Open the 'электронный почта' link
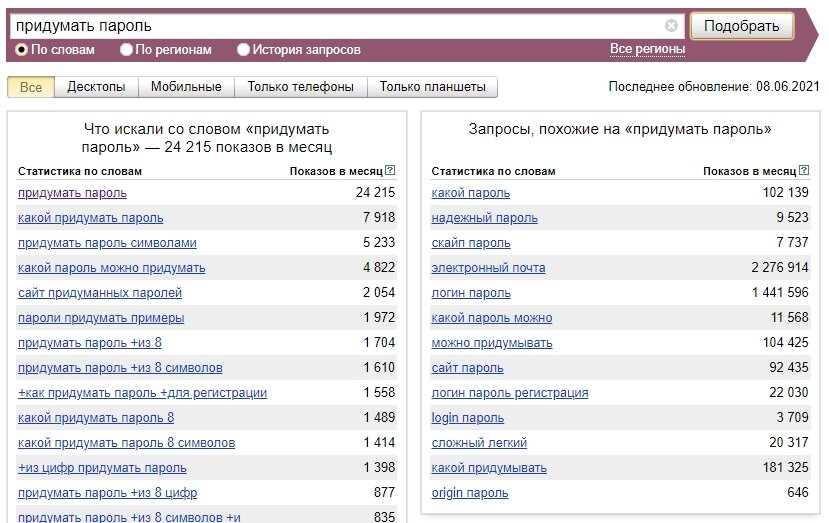Screen dimensions: 829x523 (x=488, y=268)
